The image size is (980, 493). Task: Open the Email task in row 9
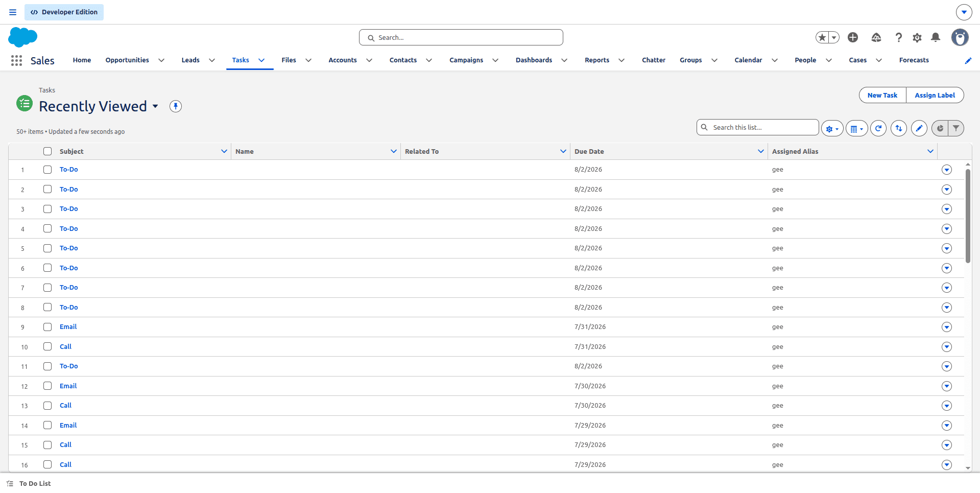[68, 327]
